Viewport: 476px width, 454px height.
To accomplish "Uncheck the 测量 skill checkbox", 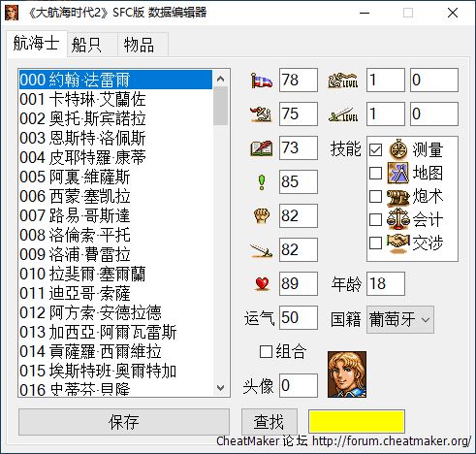I will pyautogui.click(x=375, y=150).
